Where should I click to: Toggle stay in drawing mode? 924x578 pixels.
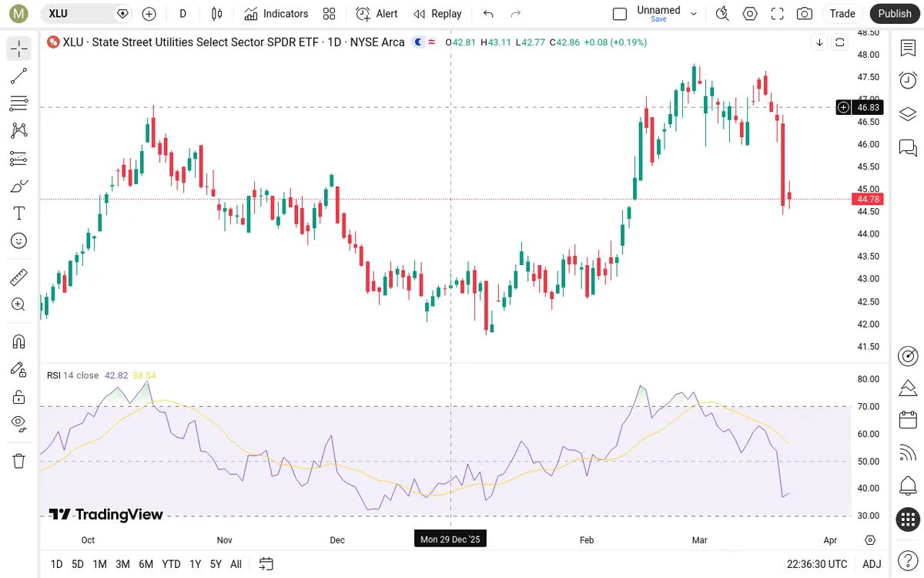click(19, 369)
